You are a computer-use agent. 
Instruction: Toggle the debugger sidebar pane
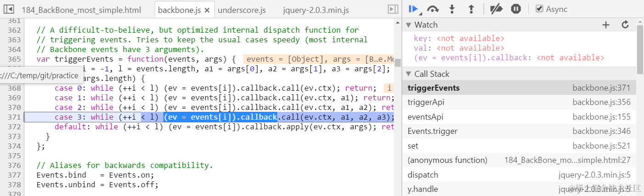pyautogui.click(x=392, y=9)
